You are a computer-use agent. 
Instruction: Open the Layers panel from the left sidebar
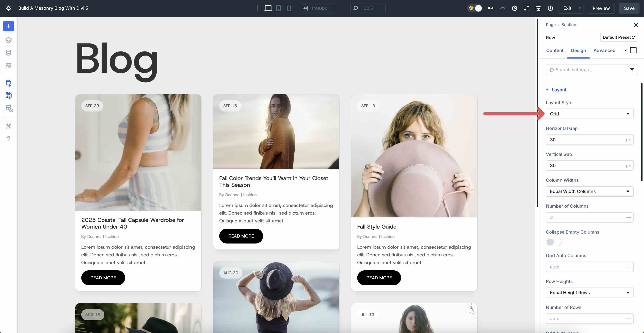pos(9,40)
